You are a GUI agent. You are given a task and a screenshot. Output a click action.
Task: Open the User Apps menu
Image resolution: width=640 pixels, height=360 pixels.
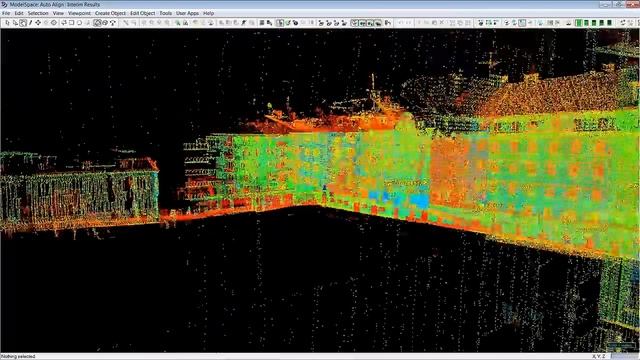tap(187, 13)
